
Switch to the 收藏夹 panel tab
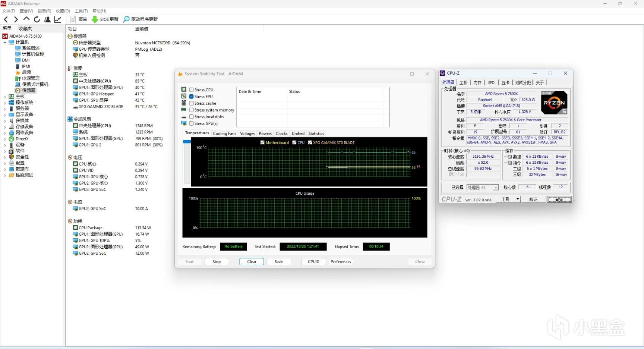pyautogui.click(x=25, y=28)
